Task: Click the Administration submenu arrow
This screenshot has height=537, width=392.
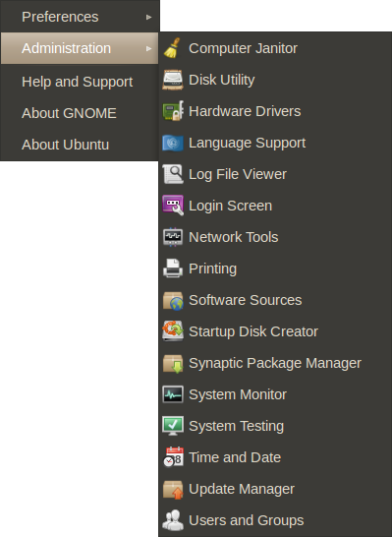Action: [x=148, y=48]
